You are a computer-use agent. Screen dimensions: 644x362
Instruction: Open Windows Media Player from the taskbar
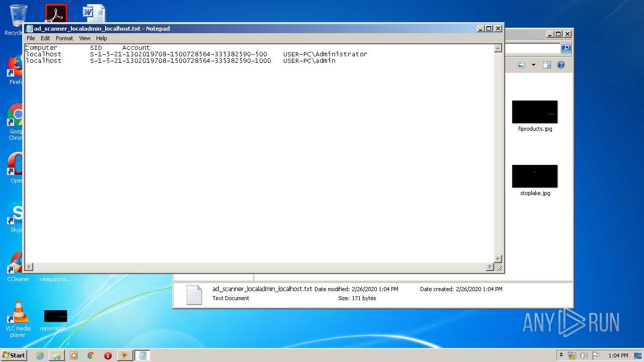tap(74, 355)
